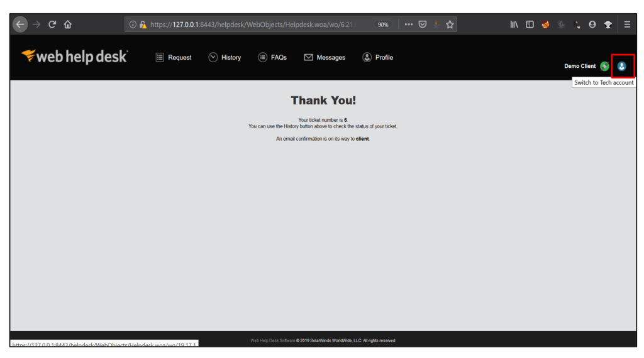The height and width of the screenshot is (358, 644).
Task: Click the Request list icon
Action: pyautogui.click(x=160, y=57)
